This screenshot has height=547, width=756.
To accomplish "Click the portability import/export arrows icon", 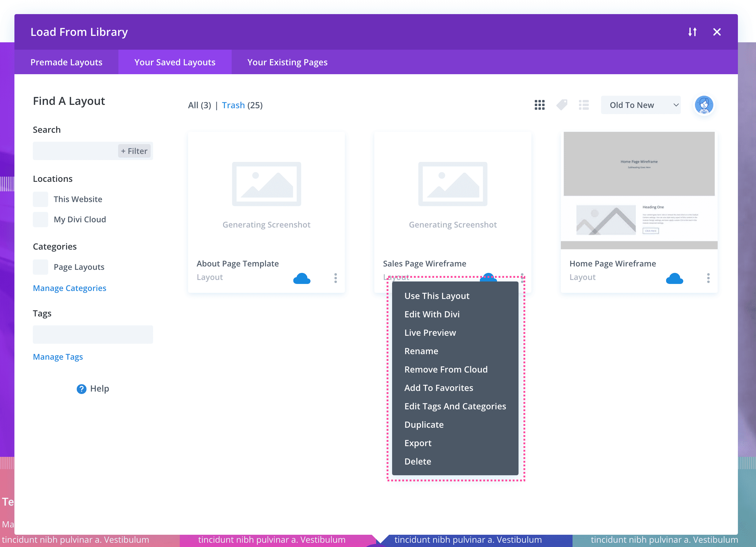I will (692, 32).
